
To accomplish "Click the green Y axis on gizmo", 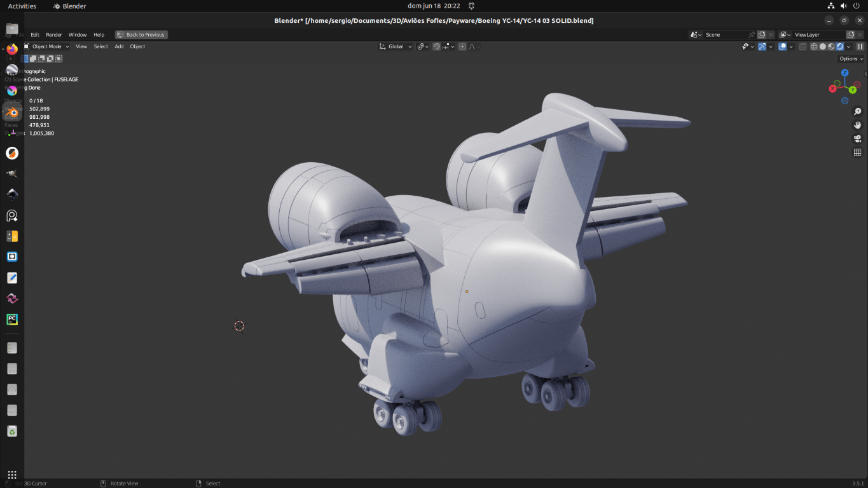I will (852, 90).
